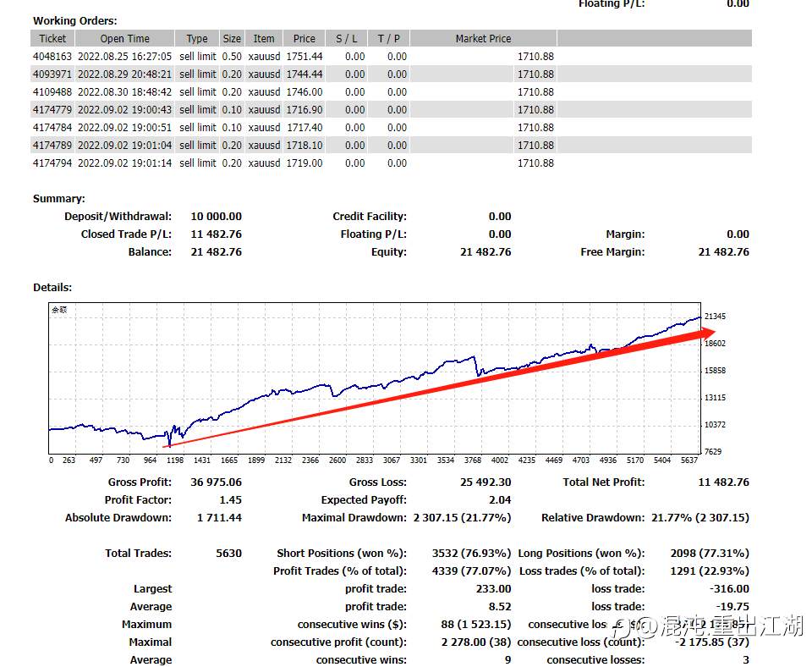This screenshot has height=667, width=812.
Task: Click Loss trades value 1291 (22.93%)
Action: (710, 571)
